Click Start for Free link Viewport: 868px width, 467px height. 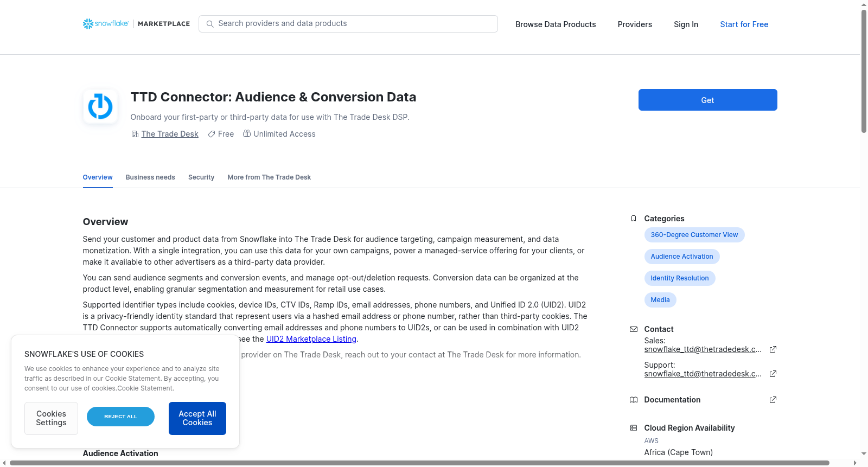744,24
